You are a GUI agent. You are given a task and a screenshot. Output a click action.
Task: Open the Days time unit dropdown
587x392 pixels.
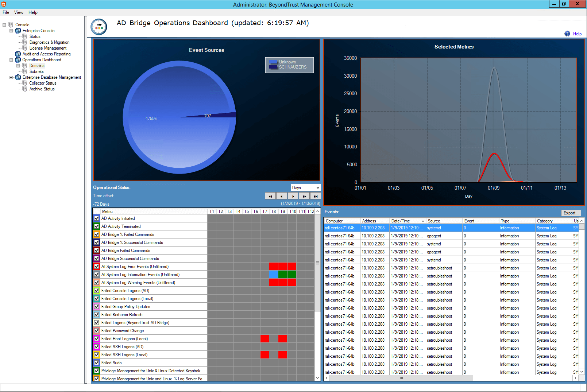(306, 188)
